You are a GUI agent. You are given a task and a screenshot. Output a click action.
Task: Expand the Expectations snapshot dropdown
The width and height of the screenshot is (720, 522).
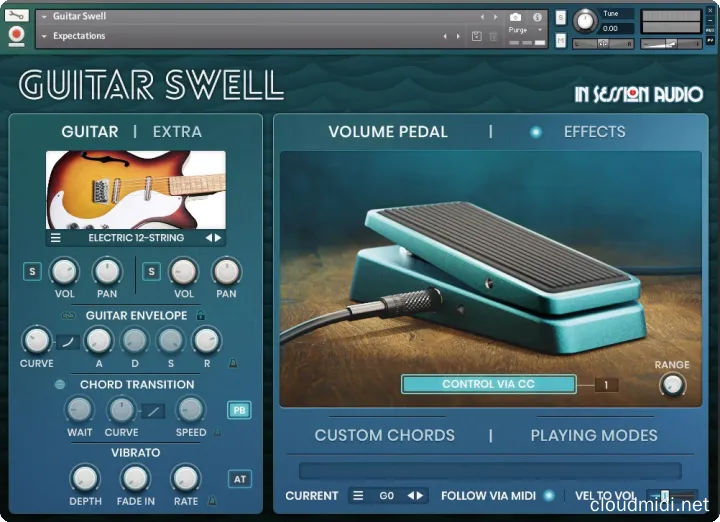click(44, 36)
